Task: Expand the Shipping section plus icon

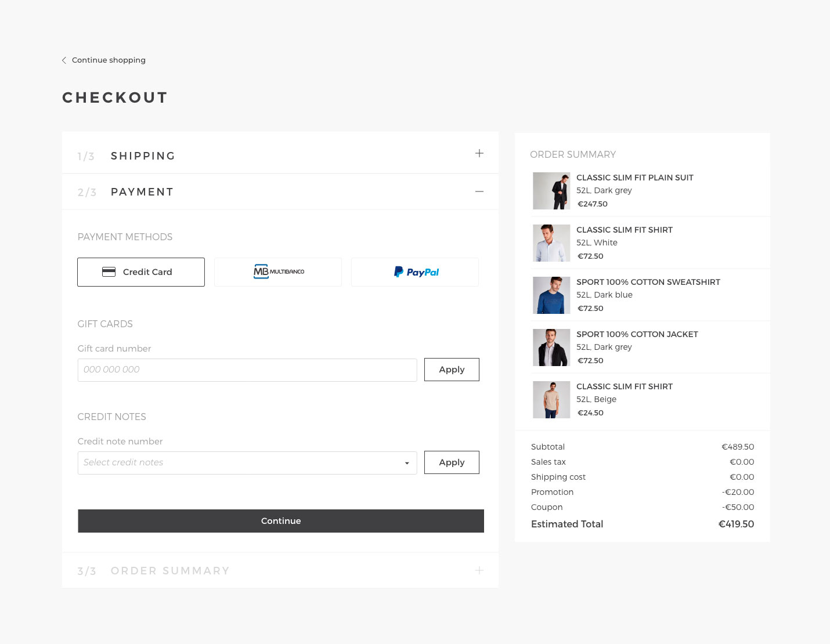Action: [x=479, y=154]
